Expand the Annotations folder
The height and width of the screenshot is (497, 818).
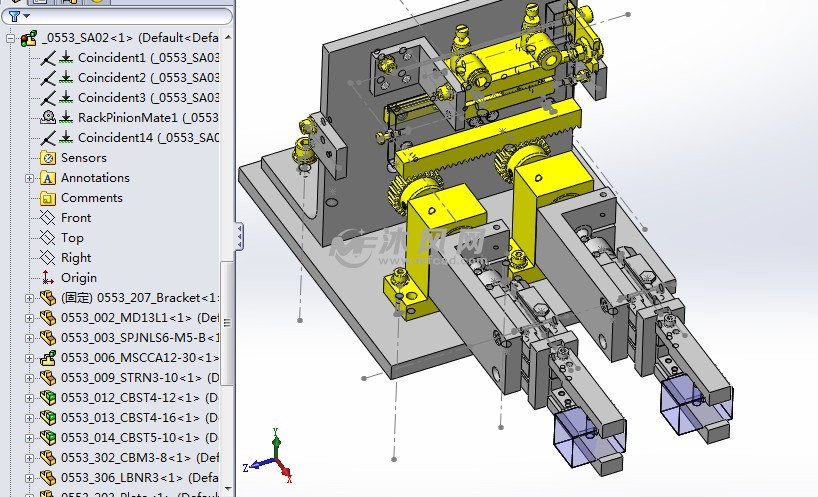click(29, 178)
